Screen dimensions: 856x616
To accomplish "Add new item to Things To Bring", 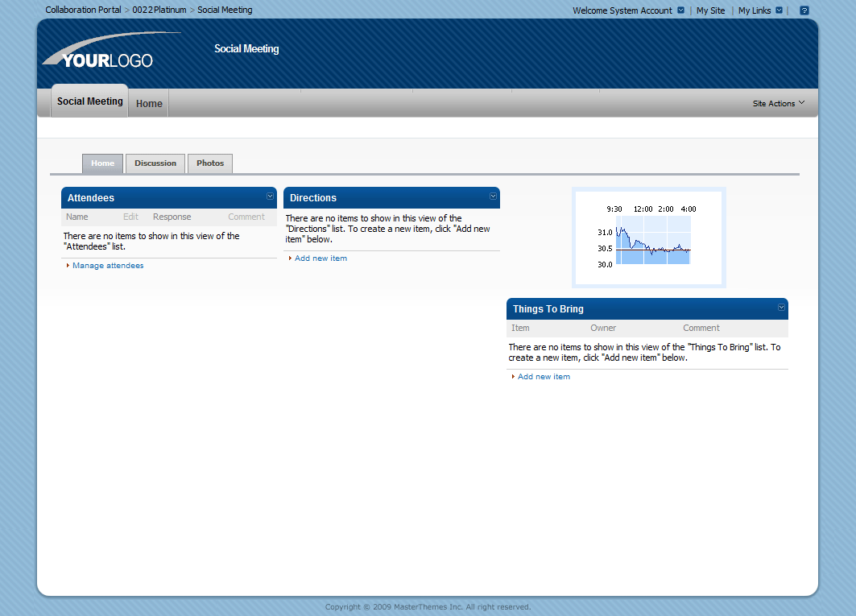I will point(544,376).
